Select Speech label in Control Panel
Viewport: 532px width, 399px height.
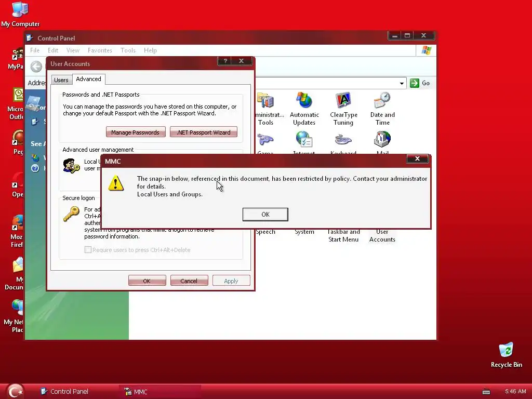click(265, 232)
